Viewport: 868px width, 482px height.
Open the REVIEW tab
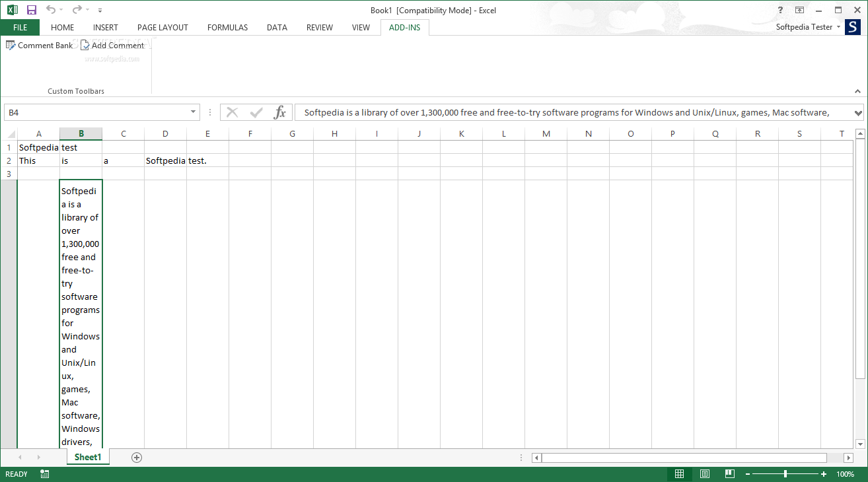[320, 27]
